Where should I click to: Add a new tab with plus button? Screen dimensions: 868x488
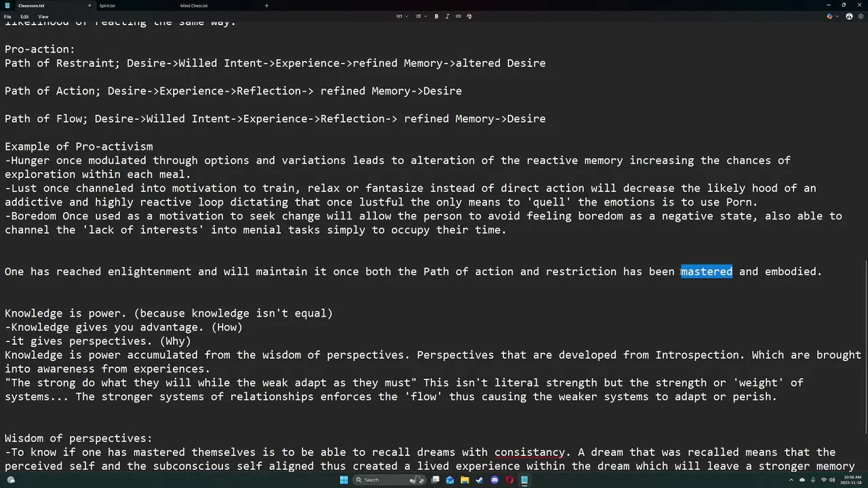click(x=267, y=5)
